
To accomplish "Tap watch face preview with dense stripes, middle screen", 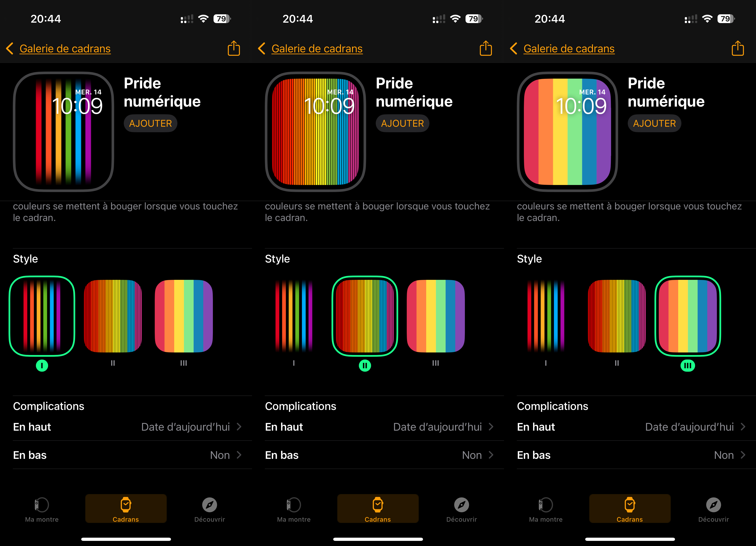I will (315, 132).
